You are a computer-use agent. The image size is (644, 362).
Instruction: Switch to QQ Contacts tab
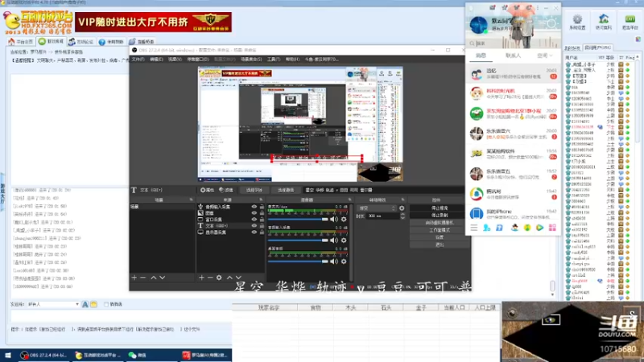tap(513, 56)
